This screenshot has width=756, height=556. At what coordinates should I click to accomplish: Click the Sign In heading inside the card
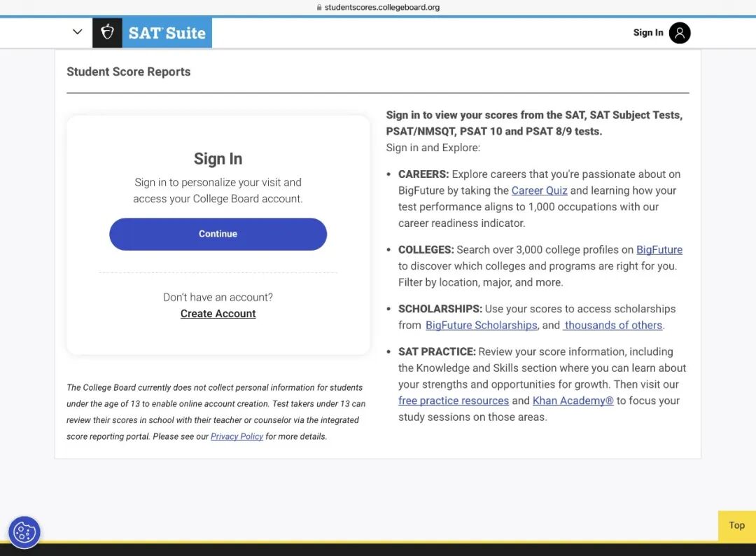tap(218, 159)
